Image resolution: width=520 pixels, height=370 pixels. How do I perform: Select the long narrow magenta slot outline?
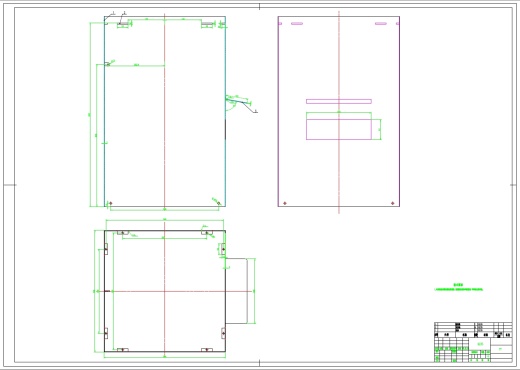click(339, 101)
